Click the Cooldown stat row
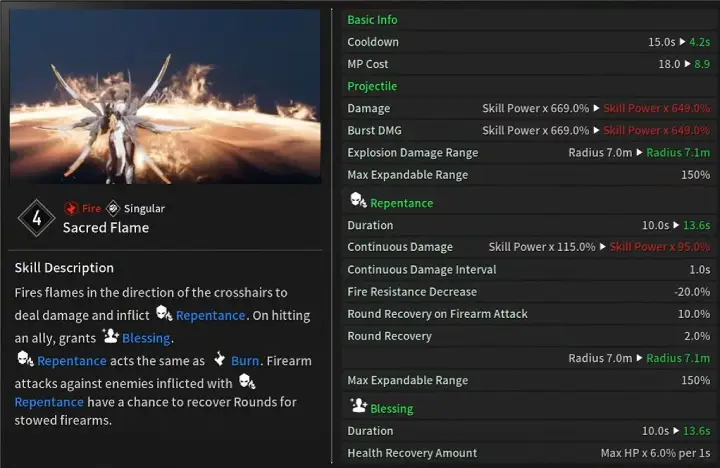Image resolution: width=720 pixels, height=468 pixels. 528,42
